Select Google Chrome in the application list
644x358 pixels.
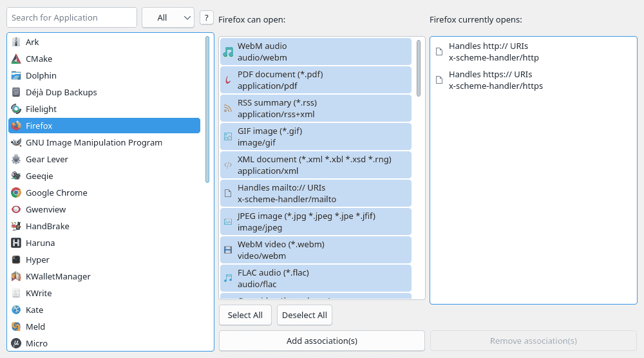[x=104, y=193]
